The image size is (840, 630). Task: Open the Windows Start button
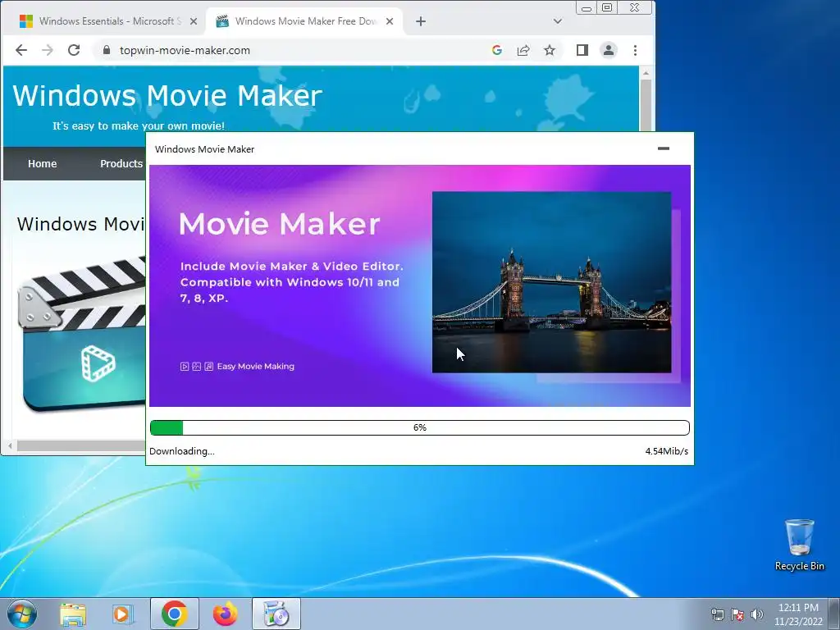[22, 614]
